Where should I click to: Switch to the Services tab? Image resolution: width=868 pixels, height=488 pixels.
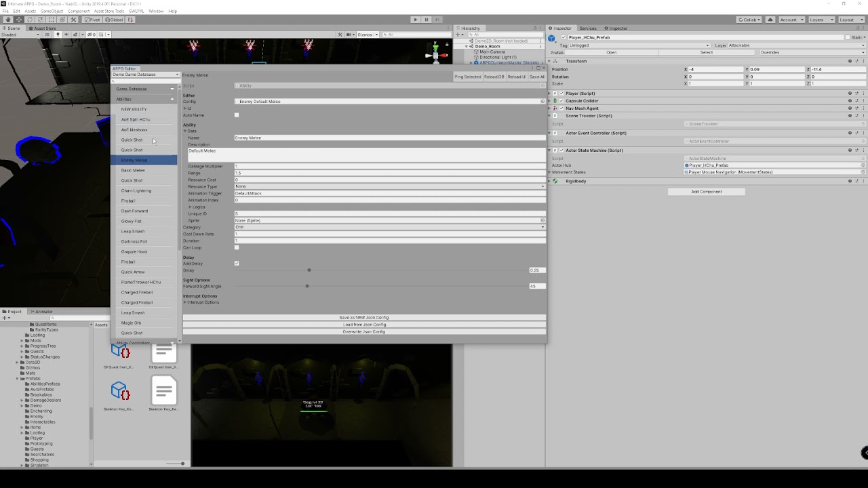[x=588, y=28]
